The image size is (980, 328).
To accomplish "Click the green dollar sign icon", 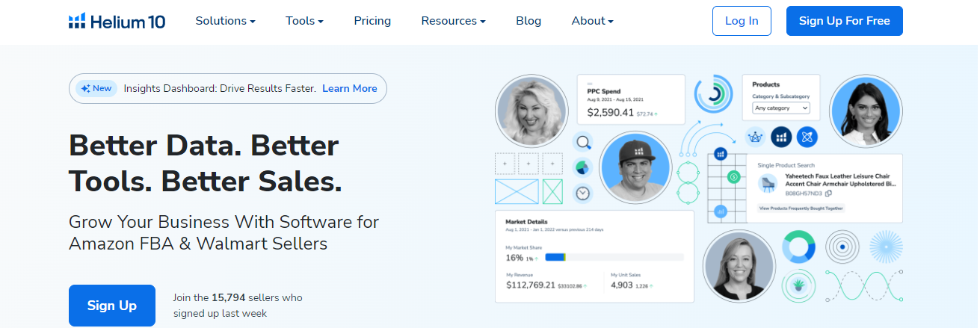I will click(x=734, y=177).
